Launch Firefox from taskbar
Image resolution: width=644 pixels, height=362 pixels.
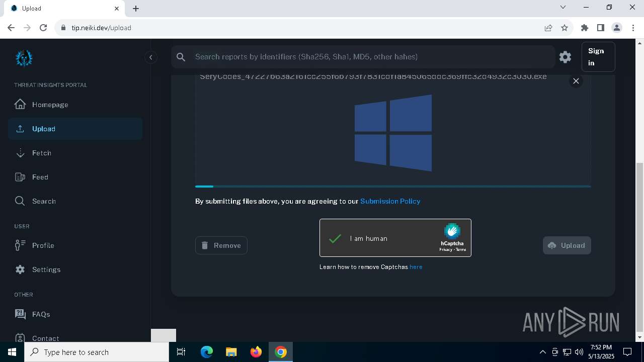(256, 352)
